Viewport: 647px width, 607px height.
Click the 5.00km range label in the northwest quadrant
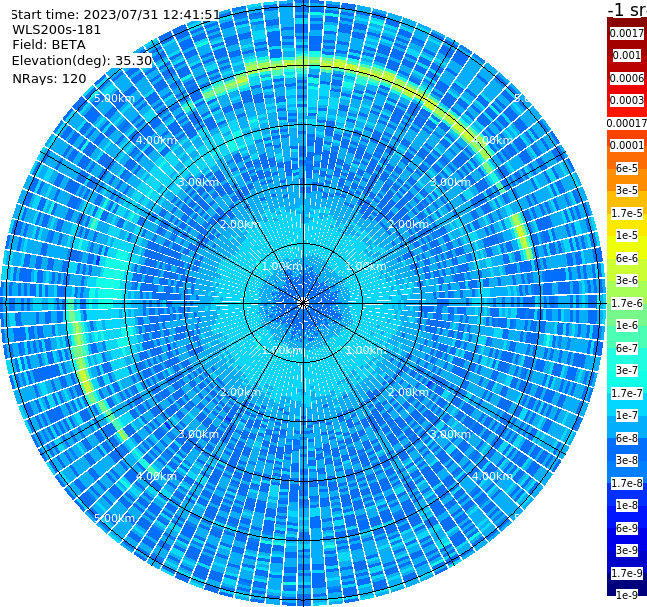[114, 98]
